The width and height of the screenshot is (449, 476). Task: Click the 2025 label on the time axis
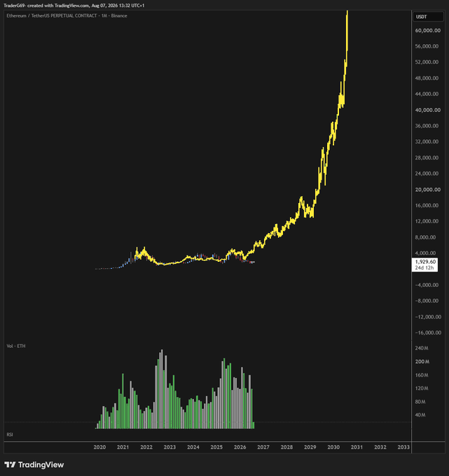coord(216,447)
